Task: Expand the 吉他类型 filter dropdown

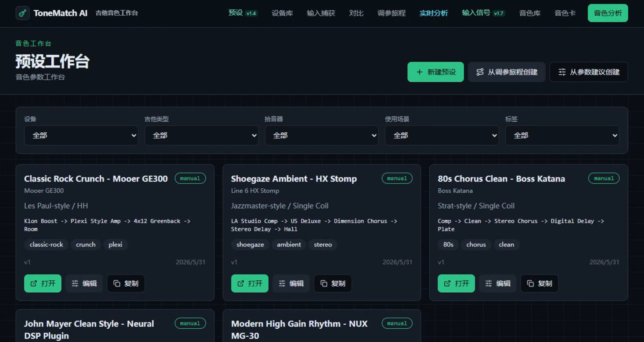Action: point(202,136)
